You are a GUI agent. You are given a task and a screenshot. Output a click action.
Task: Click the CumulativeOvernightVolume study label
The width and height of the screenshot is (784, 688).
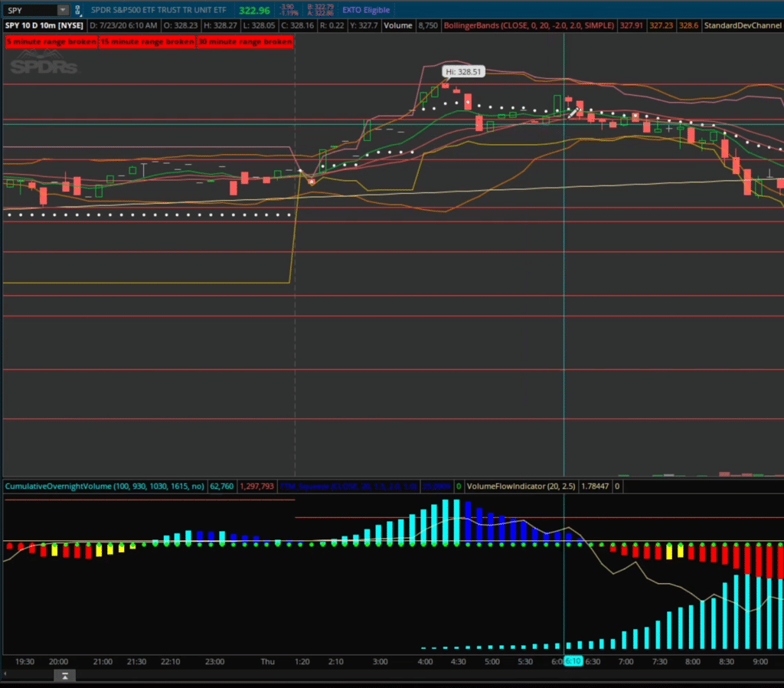pos(104,487)
